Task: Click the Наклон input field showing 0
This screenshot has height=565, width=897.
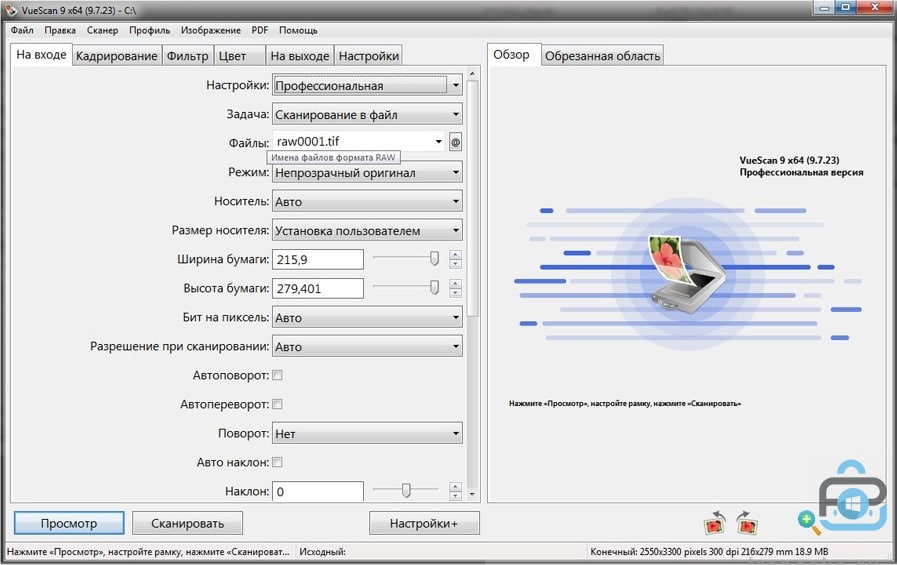Action: [318, 491]
